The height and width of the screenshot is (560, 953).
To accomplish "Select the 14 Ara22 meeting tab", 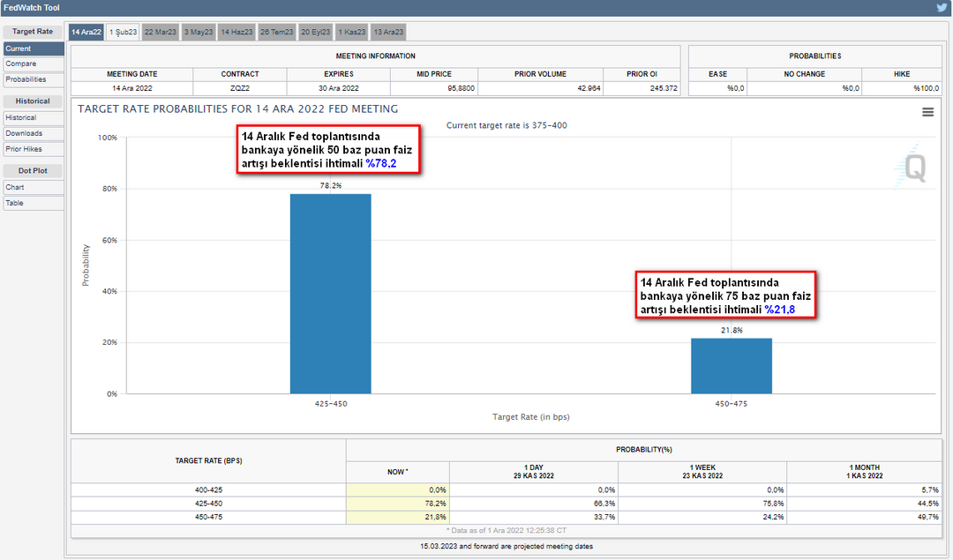I will pyautogui.click(x=86, y=33).
